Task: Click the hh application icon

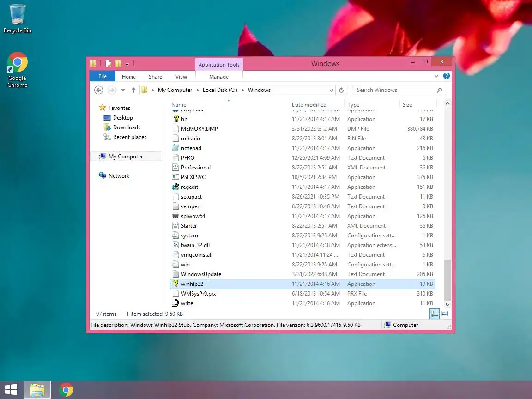Action: (175, 119)
